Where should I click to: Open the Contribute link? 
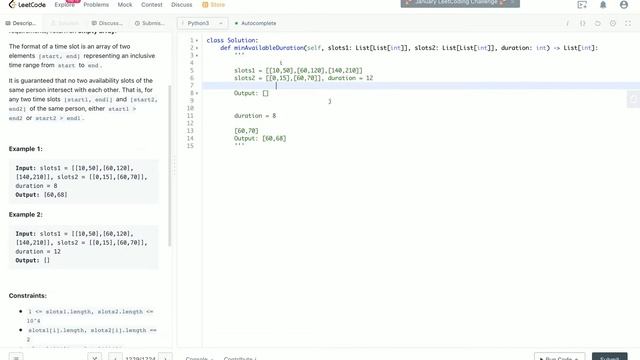(240, 358)
